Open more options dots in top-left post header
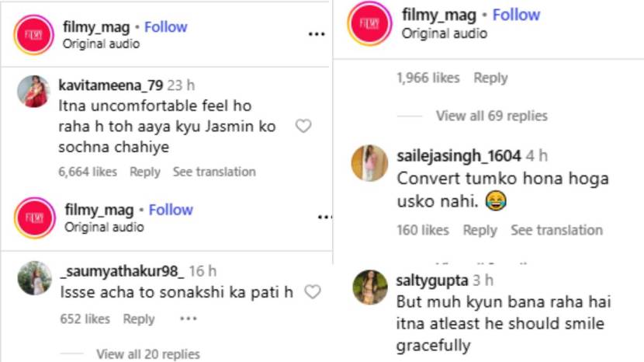This screenshot has height=362, width=644. click(x=316, y=35)
